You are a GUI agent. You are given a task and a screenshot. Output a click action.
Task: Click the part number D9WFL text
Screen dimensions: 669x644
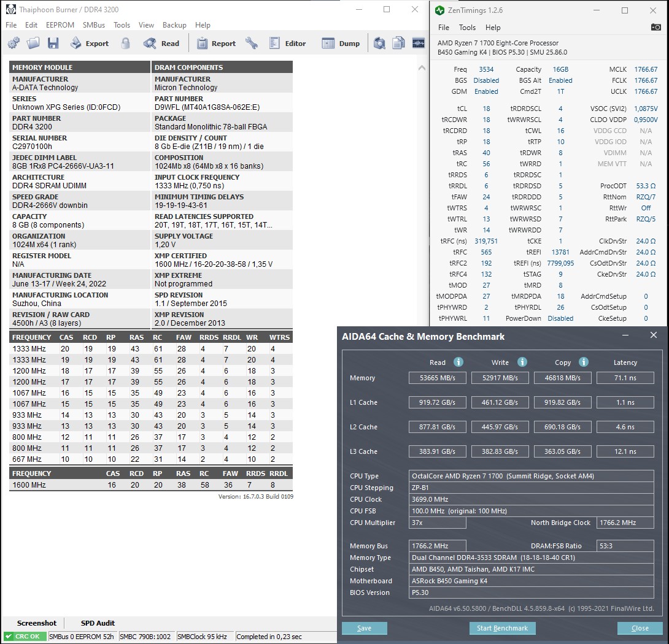click(207, 107)
